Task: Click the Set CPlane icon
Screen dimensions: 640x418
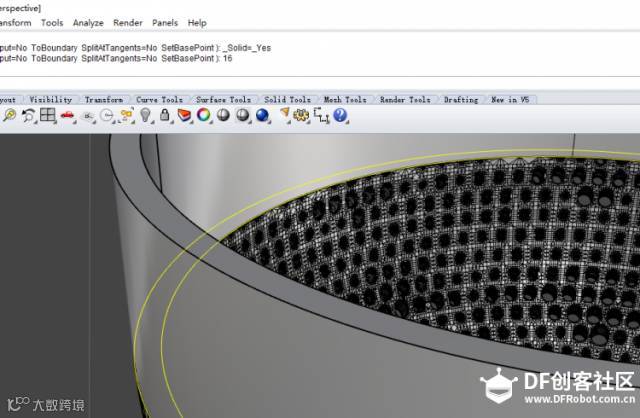Action: click(x=87, y=116)
